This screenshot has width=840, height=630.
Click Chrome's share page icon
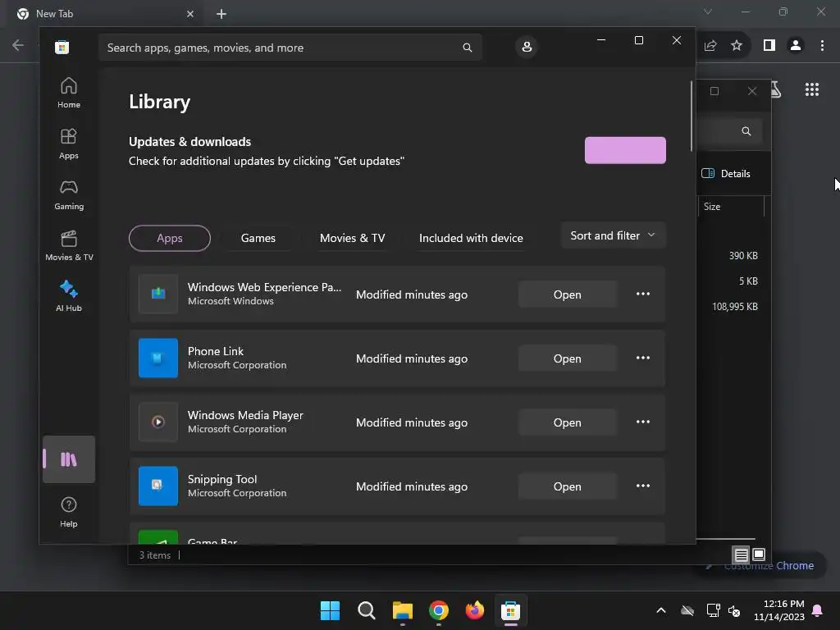pyautogui.click(x=710, y=46)
